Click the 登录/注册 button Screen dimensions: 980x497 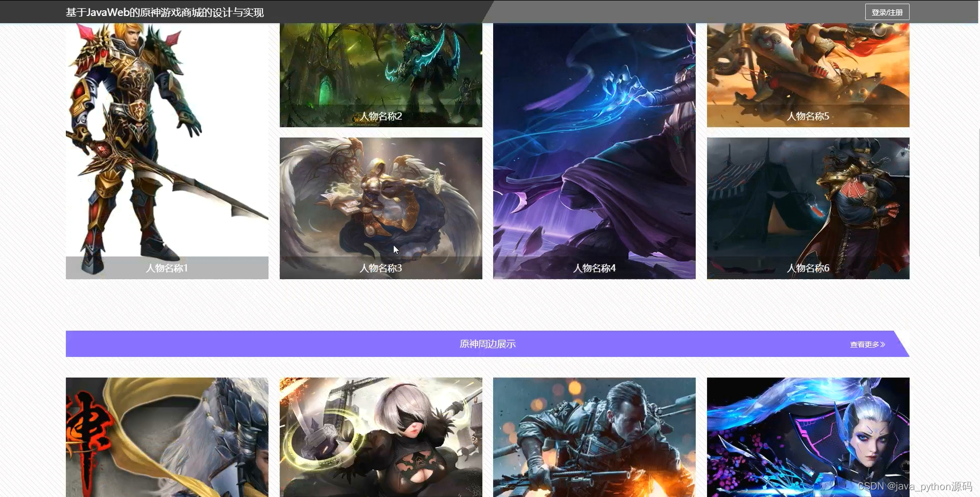pos(887,12)
